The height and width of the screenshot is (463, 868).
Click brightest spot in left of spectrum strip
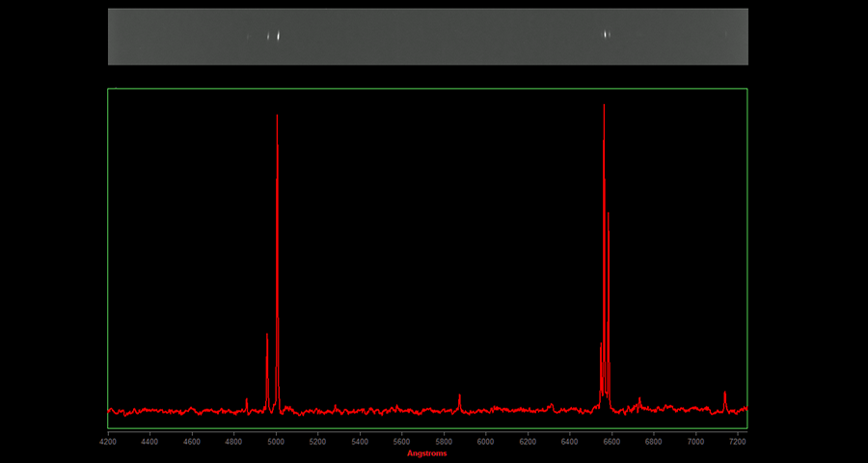(279, 37)
